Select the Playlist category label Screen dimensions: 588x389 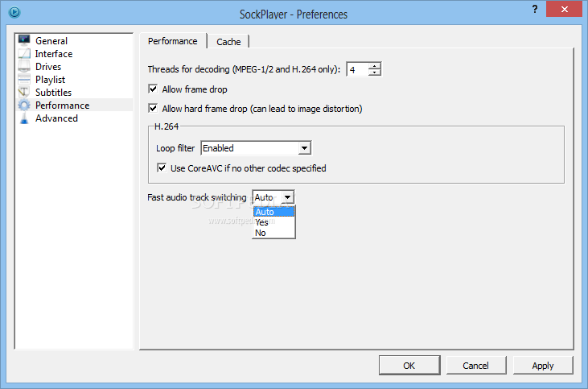coord(50,80)
